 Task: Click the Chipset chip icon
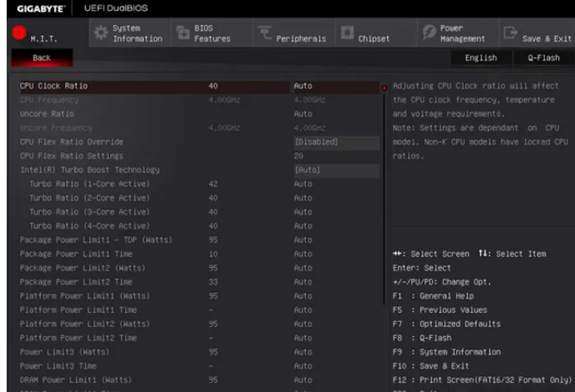[x=346, y=33]
